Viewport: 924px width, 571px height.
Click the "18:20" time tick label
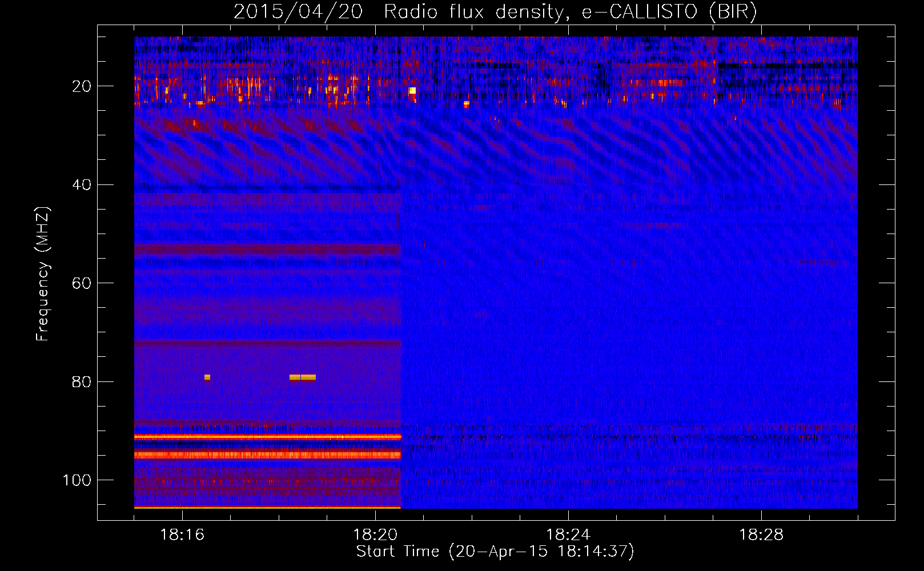(375, 535)
